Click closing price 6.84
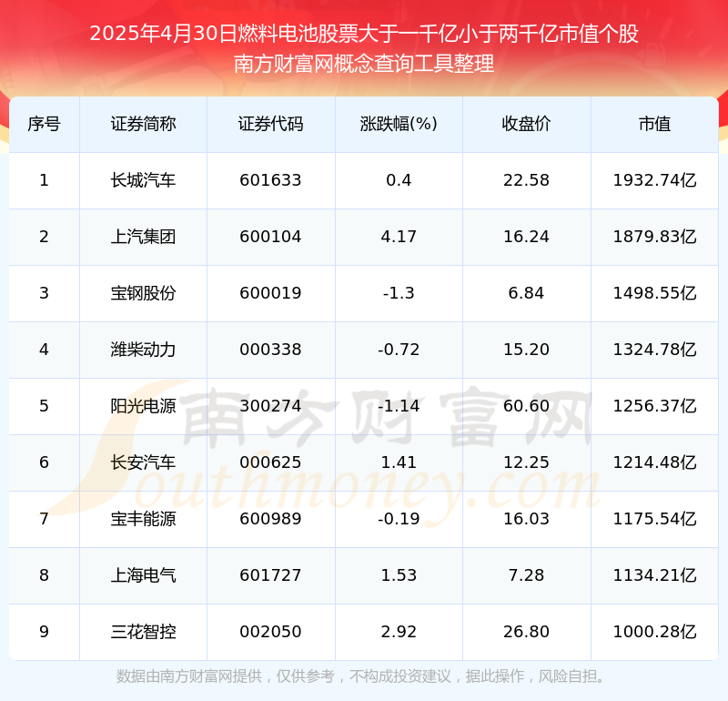 (x=526, y=293)
